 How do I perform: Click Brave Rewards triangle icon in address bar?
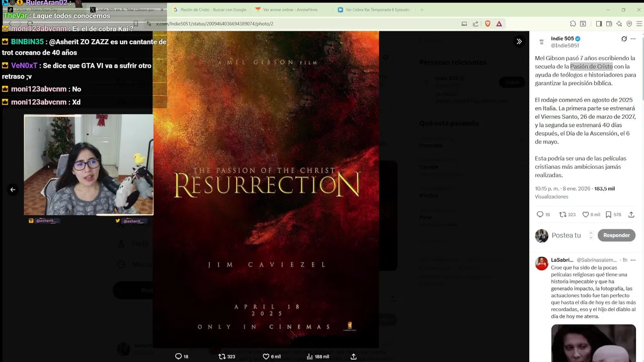[499, 24]
